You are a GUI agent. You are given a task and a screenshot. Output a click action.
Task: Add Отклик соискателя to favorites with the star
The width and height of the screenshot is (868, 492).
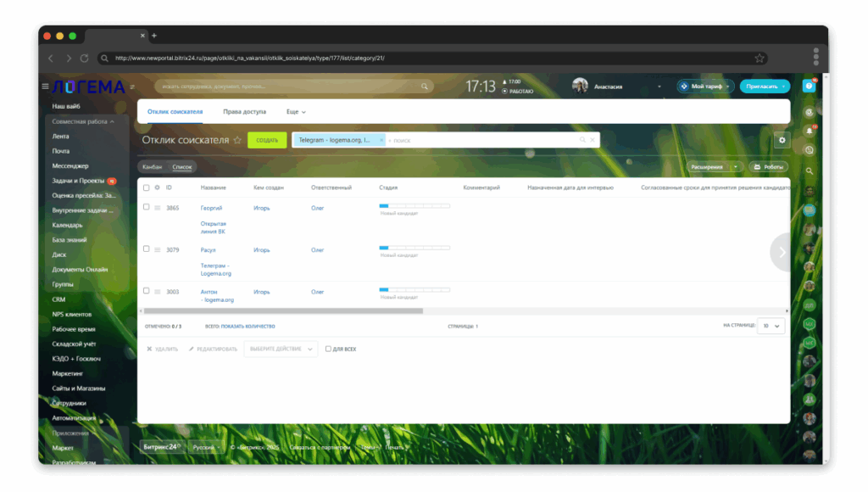237,140
